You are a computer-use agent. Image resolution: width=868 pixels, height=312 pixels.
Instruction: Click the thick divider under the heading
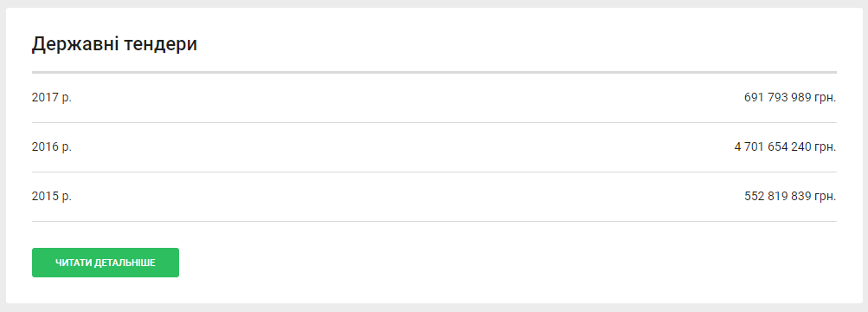pos(434,73)
